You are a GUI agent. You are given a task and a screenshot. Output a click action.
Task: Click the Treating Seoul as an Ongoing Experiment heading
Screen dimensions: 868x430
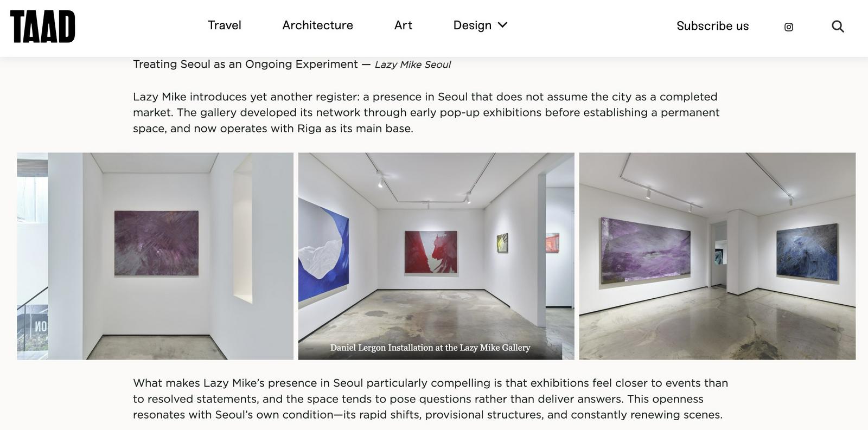pos(245,65)
